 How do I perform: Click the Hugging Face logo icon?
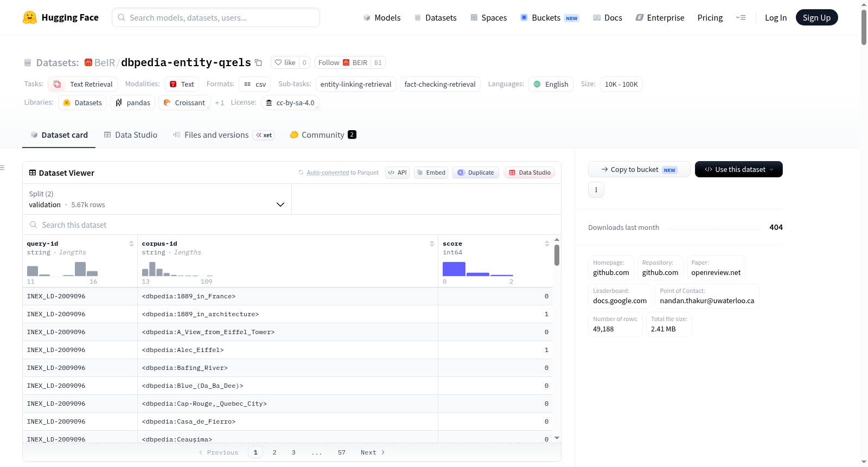[30, 17]
